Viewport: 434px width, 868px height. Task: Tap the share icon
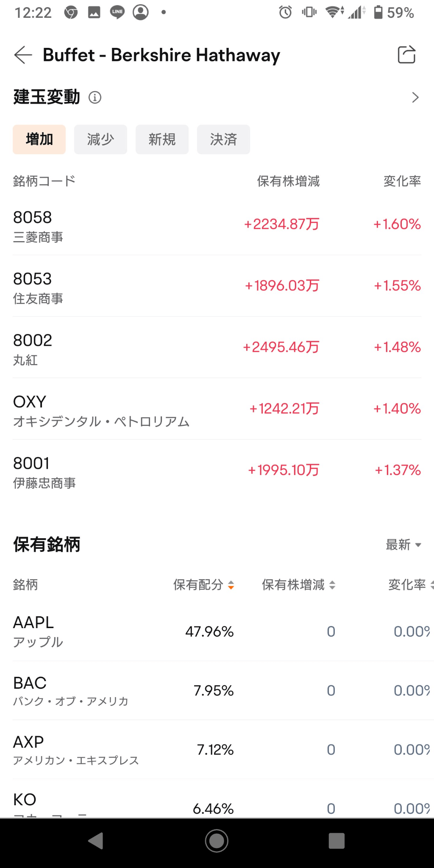pos(406,55)
